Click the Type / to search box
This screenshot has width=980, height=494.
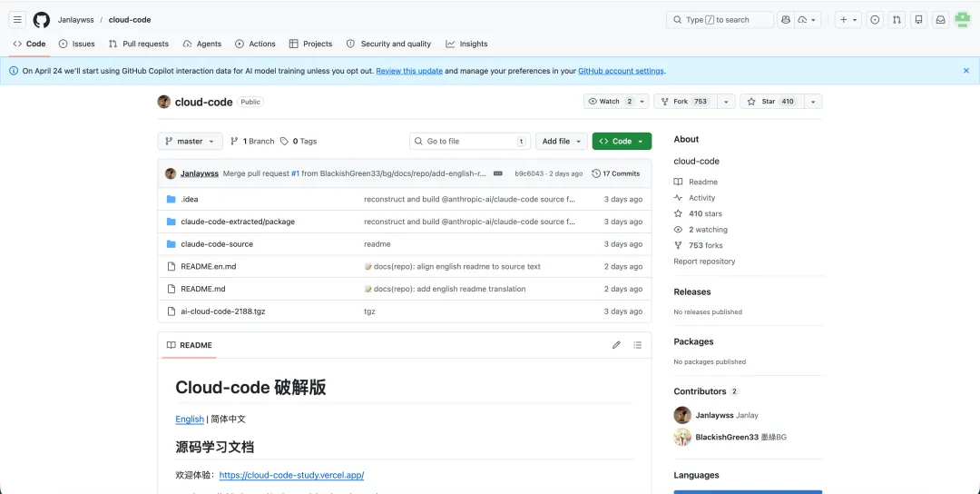click(x=720, y=20)
